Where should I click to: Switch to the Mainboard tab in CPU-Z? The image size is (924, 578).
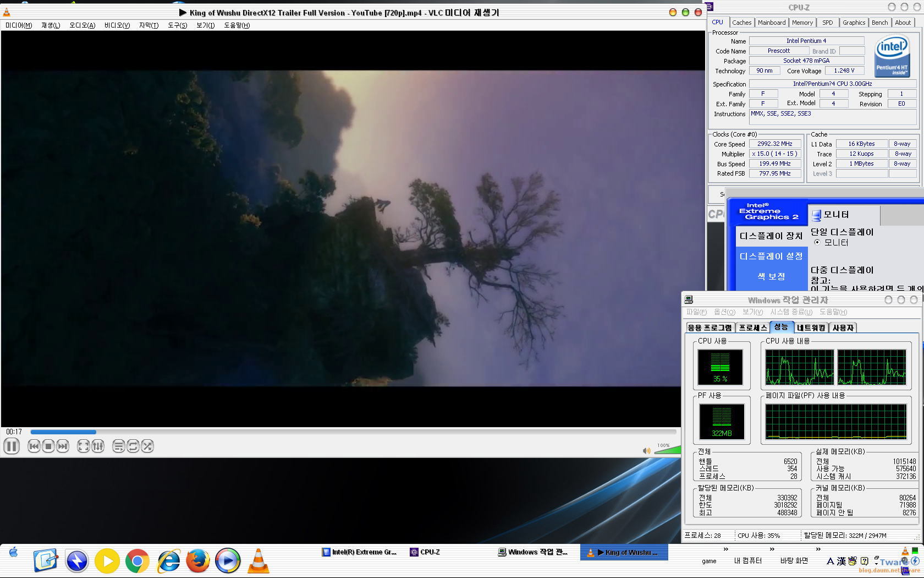coord(772,23)
